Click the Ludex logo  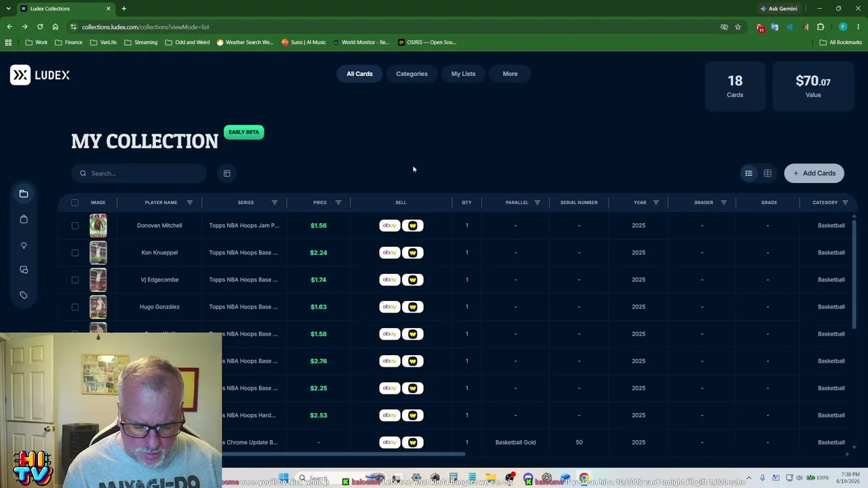click(x=40, y=75)
